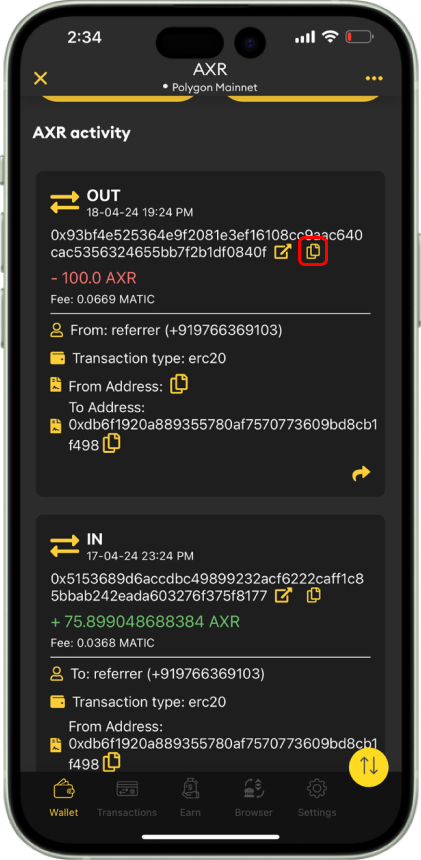Share the OUT transaction with arrow icon
The height and width of the screenshot is (860, 421).
[x=361, y=473]
